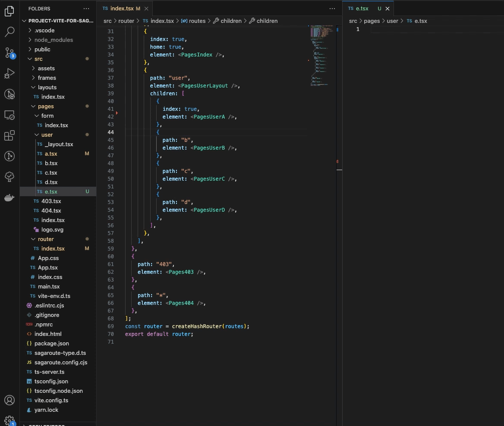504x426 pixels.
Task: Open main.tsx file
Action: 58,287
